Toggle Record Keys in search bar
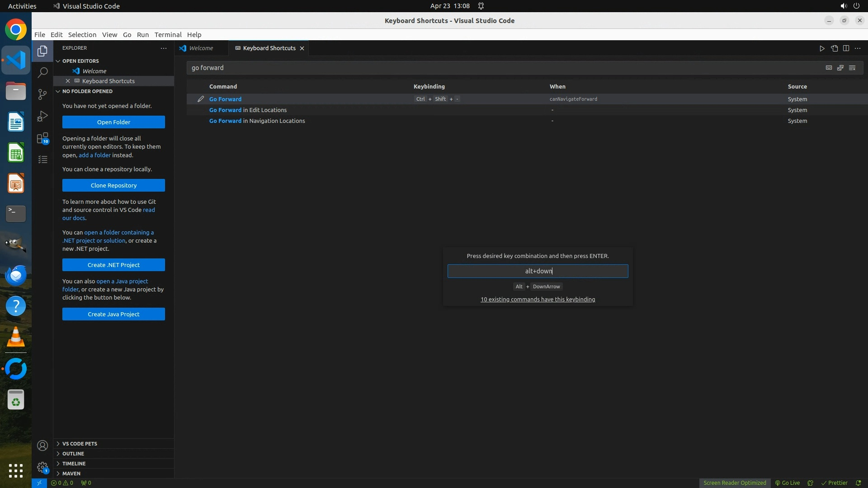This screenshot has width=868, height=488. 829,68
